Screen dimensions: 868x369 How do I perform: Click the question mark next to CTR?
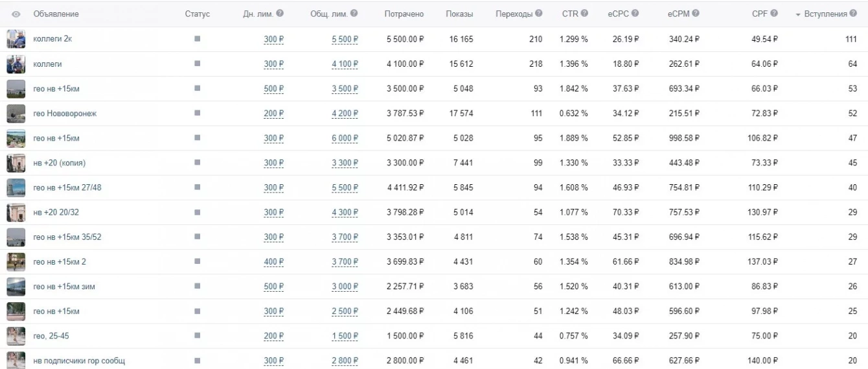click(585, 14)
